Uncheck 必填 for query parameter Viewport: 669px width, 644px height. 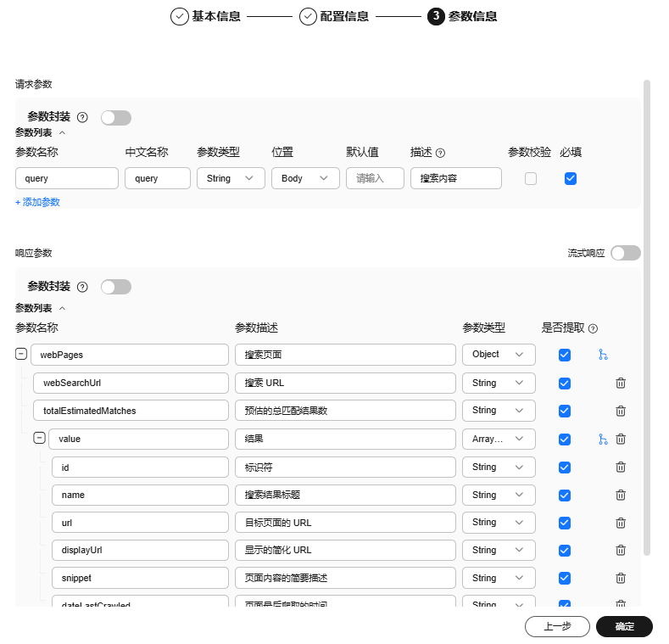pos(571,178)
